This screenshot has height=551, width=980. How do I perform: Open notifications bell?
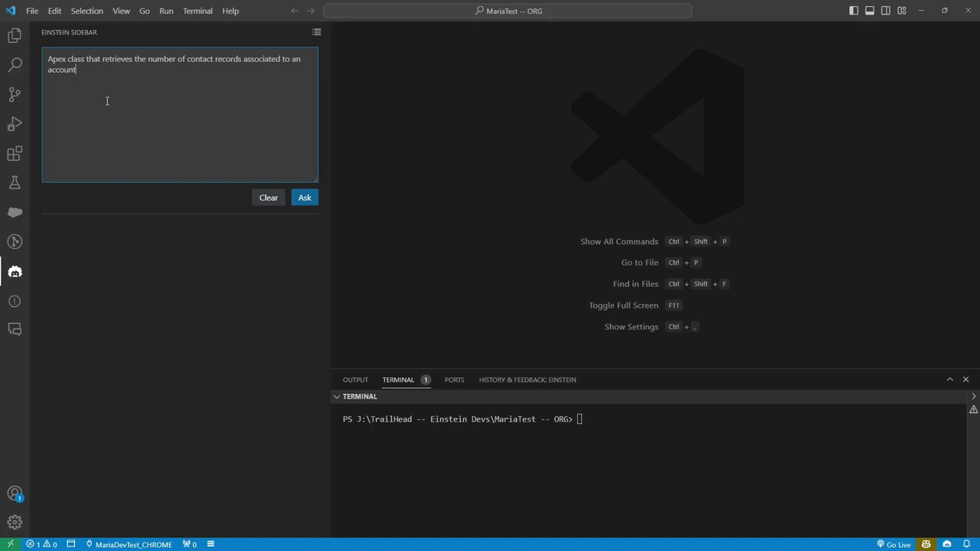coord(966,544)
